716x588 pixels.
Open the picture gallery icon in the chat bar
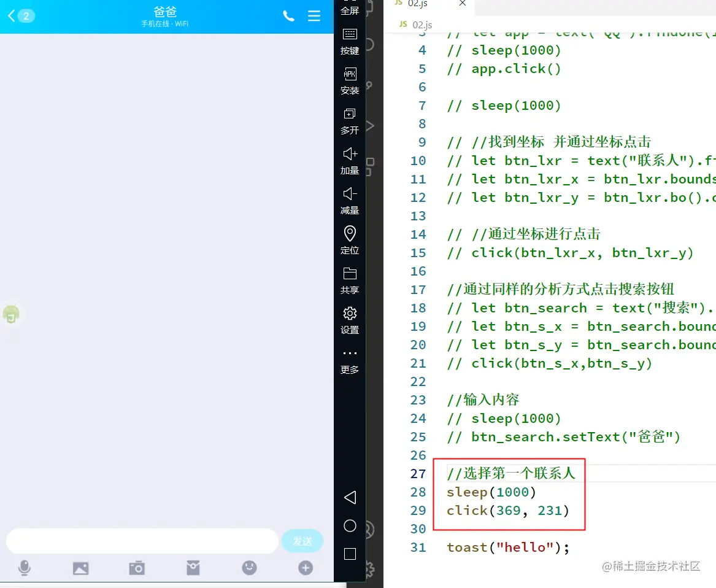tap(81, 568)
